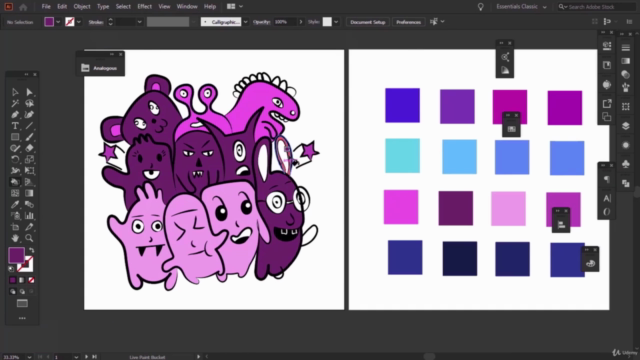Expand the opacity slider arrow
Screen dimensions: 640x360
(301, 22)
